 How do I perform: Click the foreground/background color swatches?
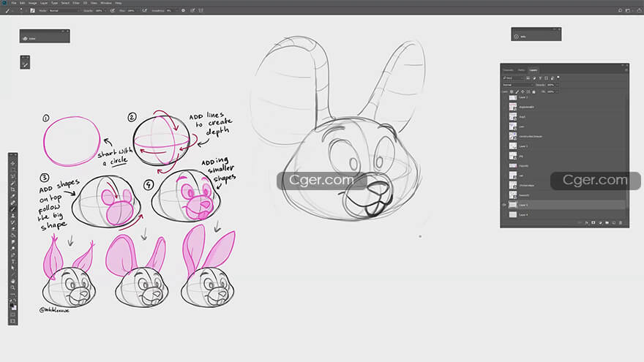click(13, 306)
